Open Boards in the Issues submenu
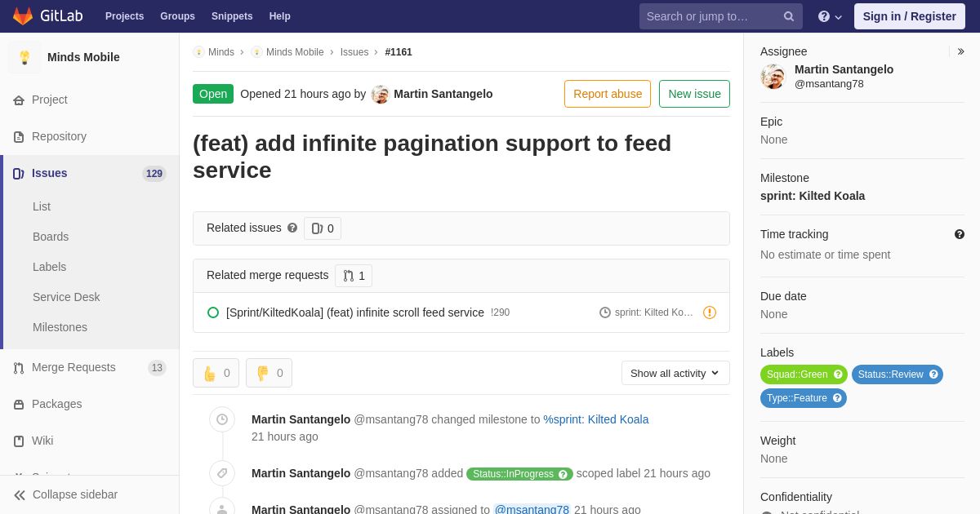This screenshot has width=980, height=514. (51, 237)
